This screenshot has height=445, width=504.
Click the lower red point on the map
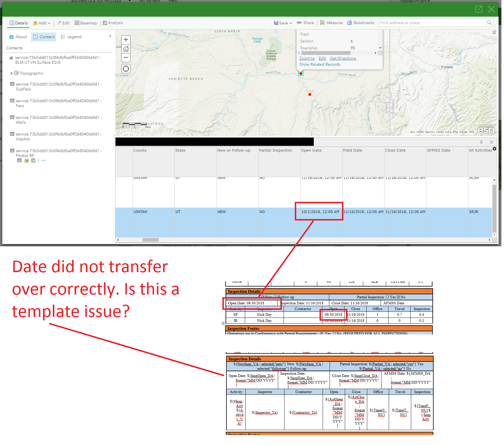coord(309,94)
